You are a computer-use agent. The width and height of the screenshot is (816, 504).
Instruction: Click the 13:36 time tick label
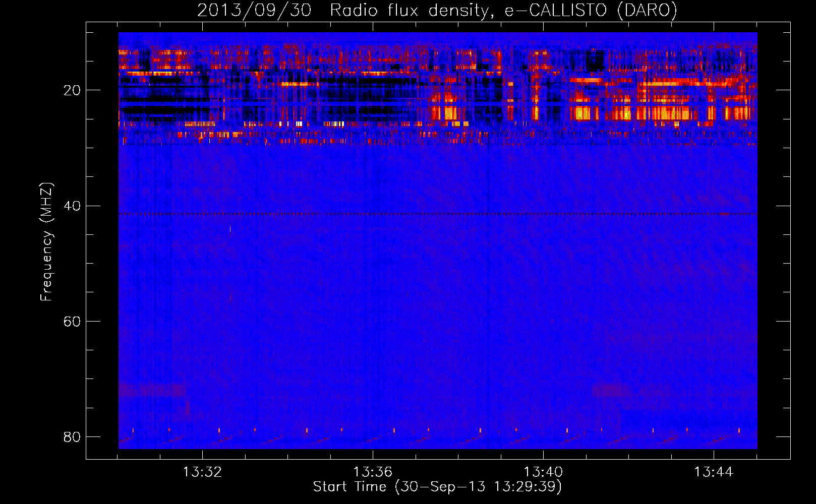click(x=373, y=472)
